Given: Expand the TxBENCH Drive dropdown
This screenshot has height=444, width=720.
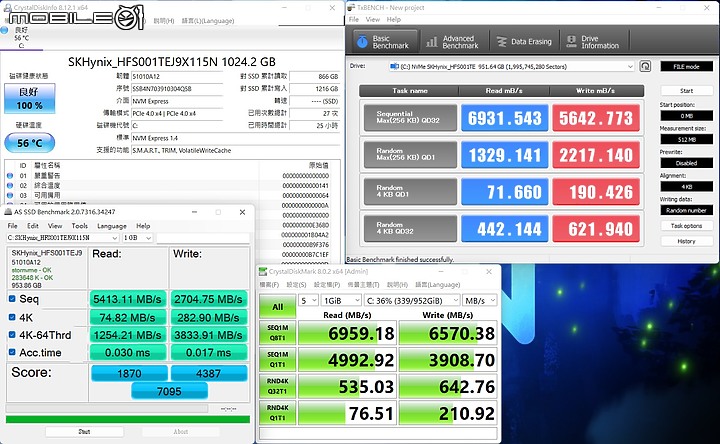Looking at the screenshot, I should pyautogui.click(x=630, y=67).
